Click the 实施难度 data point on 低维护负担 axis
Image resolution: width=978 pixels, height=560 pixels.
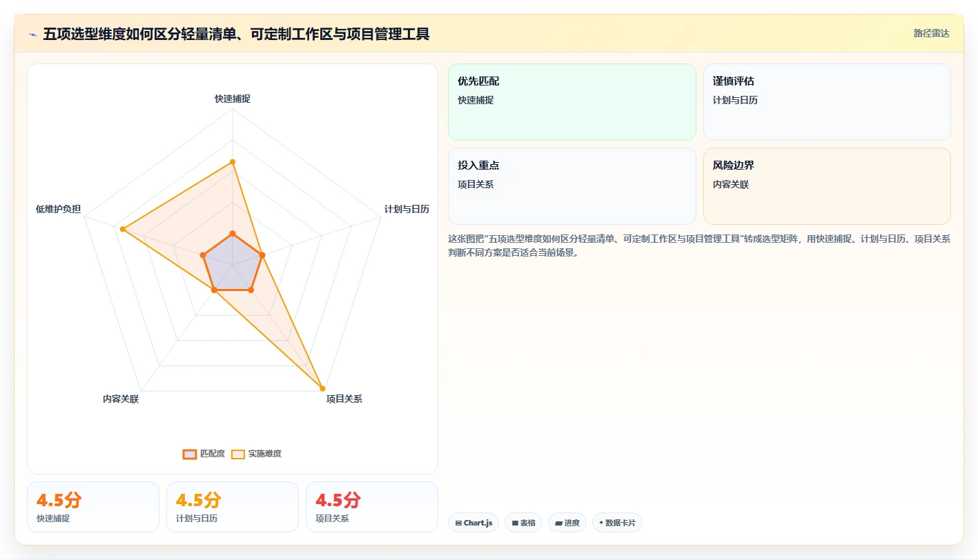pos(122,229)
